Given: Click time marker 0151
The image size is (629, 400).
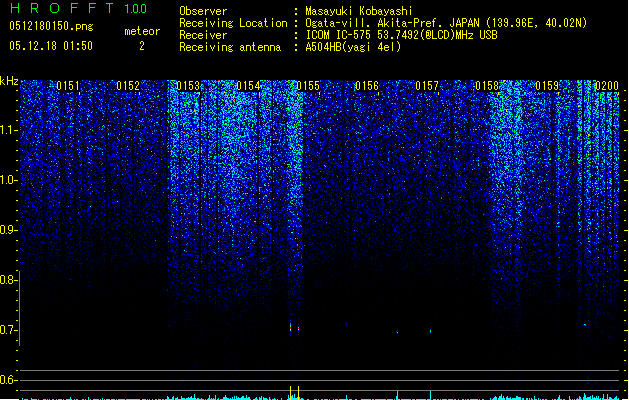Looking at the screenshot, I should click(68, 86).
